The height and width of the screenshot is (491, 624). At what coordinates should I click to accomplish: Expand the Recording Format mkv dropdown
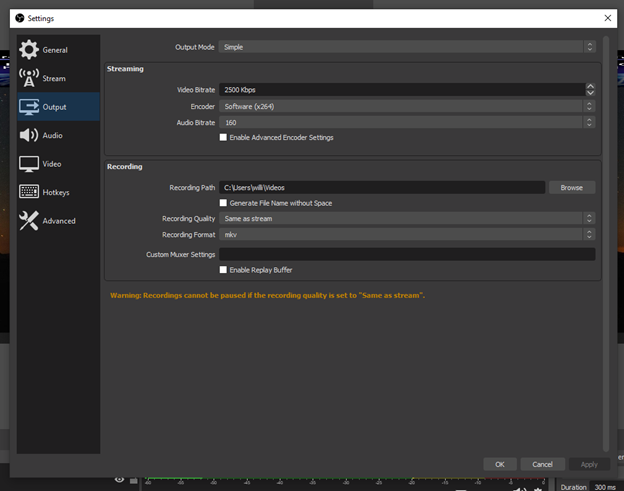coord(407,234)
